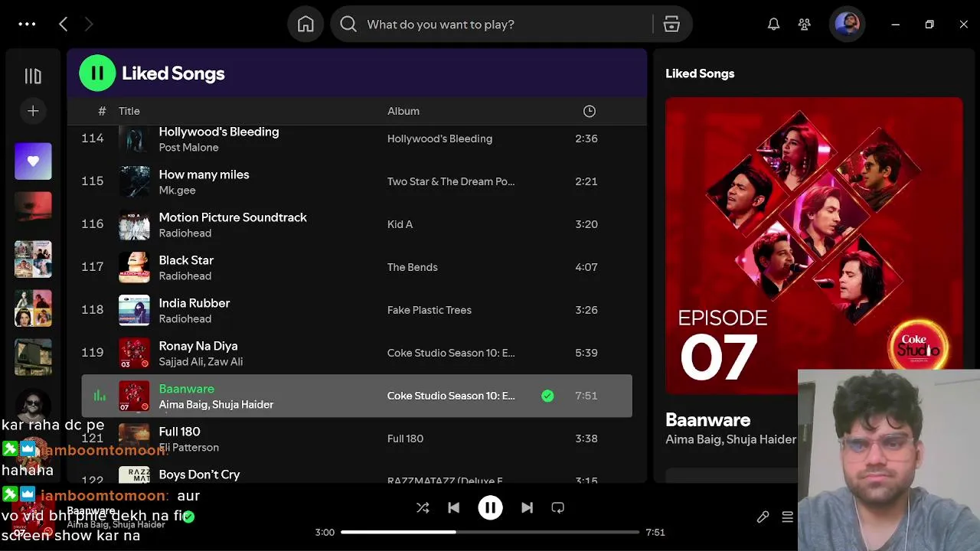Skip to the previous track
This screenshot has height=551, width=980.
(453, 507)
